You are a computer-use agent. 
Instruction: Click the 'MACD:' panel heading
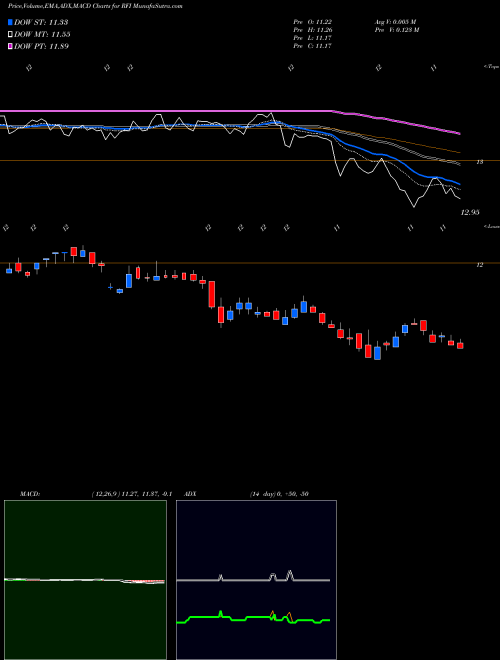click(30, 494)
